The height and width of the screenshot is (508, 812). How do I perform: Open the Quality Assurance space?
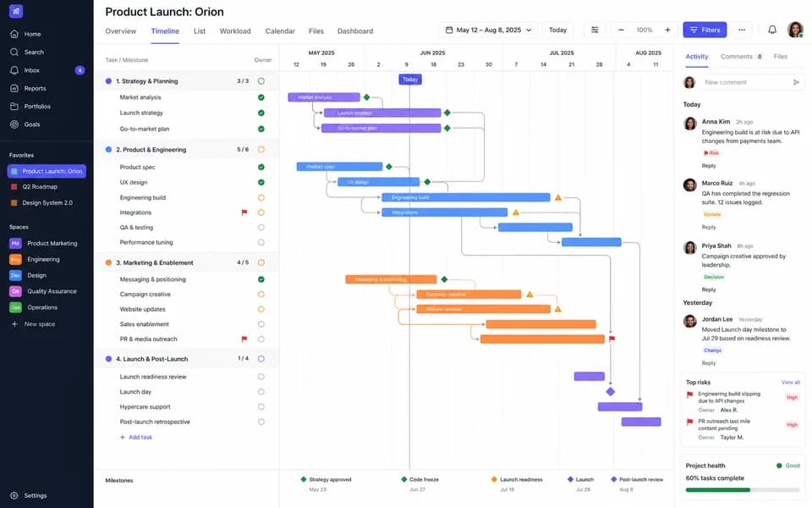pyautogui.click(x=43, y=291)
